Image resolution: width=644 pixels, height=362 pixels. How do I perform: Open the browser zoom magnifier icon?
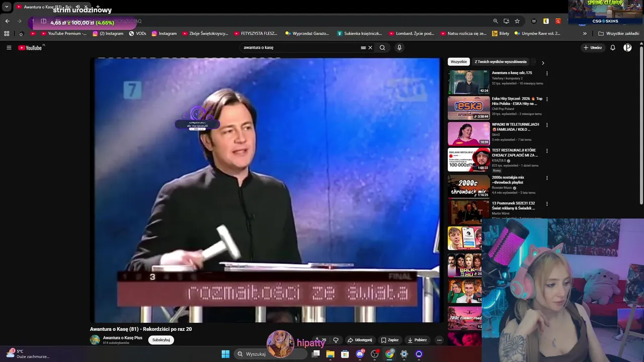(496, 21)
